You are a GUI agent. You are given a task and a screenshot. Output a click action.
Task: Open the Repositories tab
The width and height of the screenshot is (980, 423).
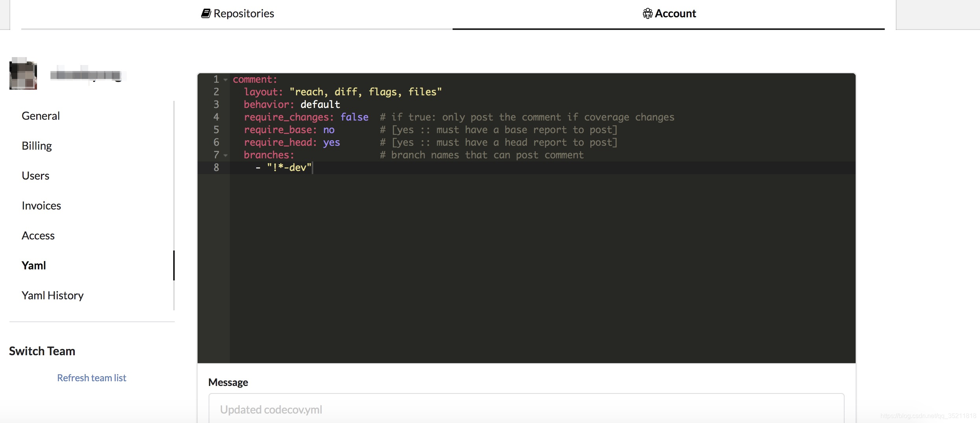[x=237, y=13]
